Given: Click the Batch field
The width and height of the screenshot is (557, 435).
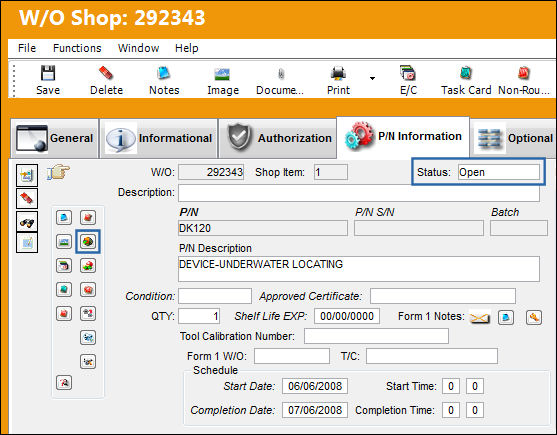Looking at the screenshot, I should (519, 228).
